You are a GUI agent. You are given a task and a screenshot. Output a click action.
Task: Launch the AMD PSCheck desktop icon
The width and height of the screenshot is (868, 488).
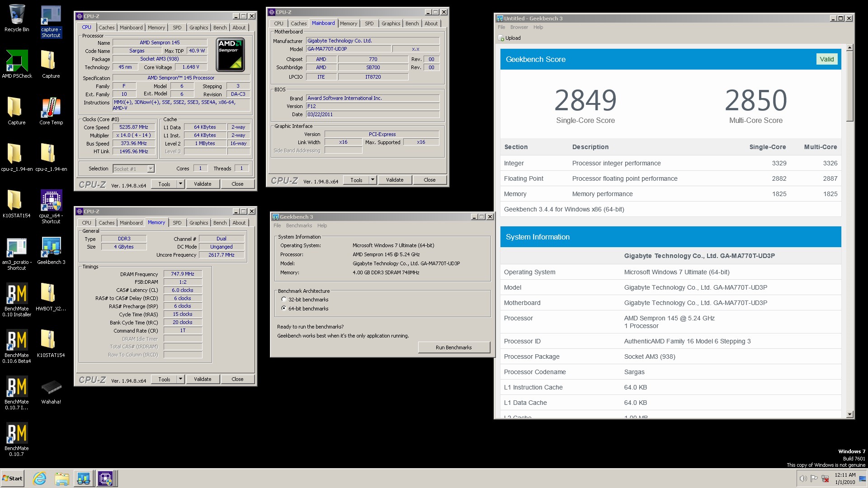[x=17, y=64]
